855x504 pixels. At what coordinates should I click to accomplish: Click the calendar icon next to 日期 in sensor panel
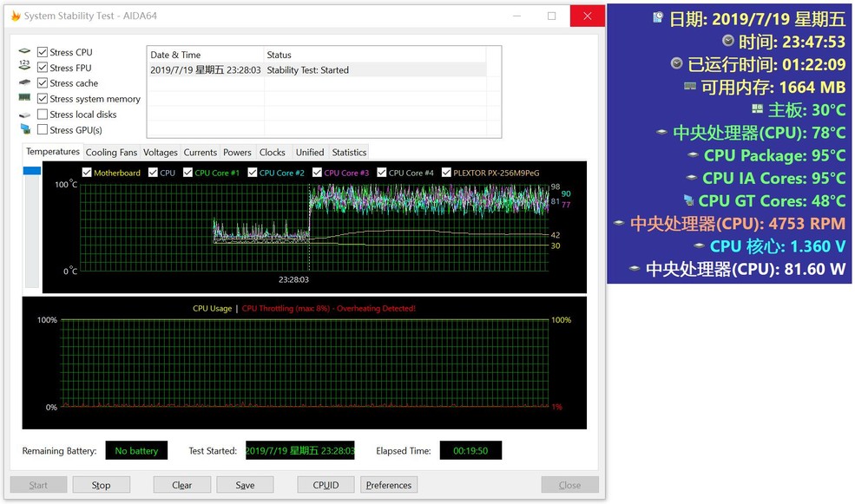tap(658, 17)
